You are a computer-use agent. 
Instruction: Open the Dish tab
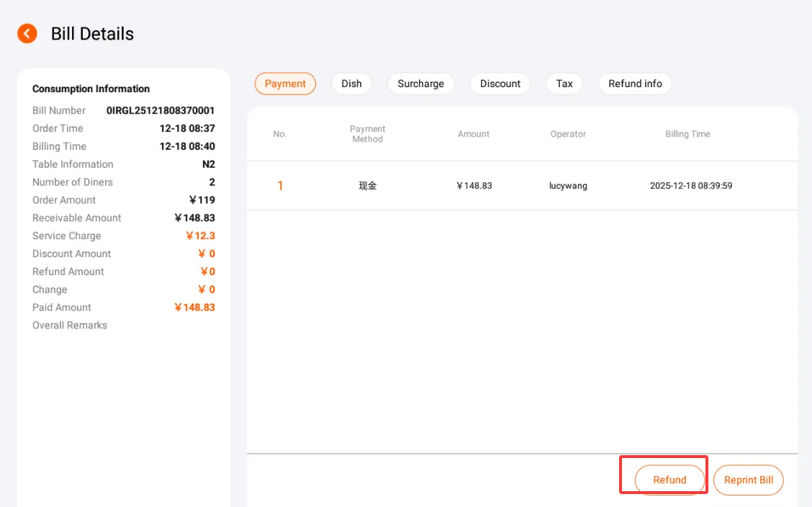(351, 84)
